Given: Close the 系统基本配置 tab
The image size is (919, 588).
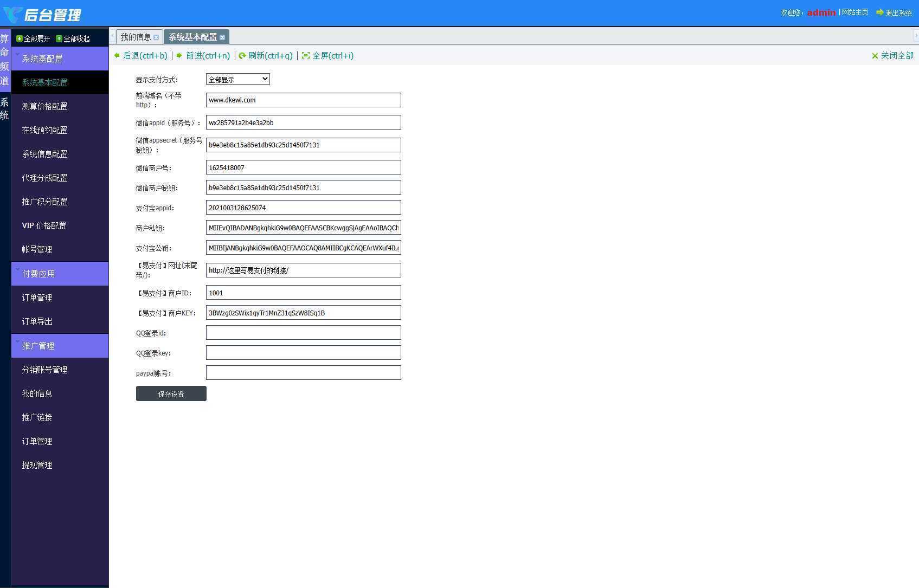Looking at the screenshot, I should [x=222, y=37].
